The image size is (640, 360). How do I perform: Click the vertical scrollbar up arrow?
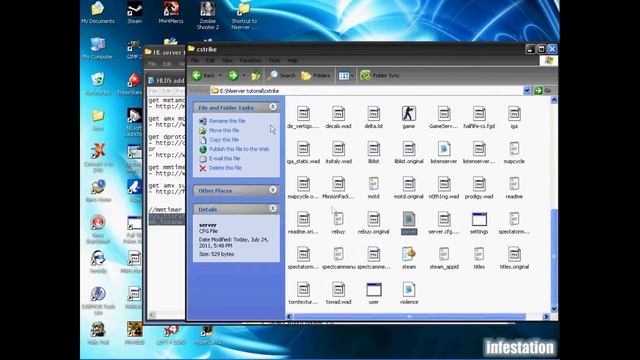[554, 100]
